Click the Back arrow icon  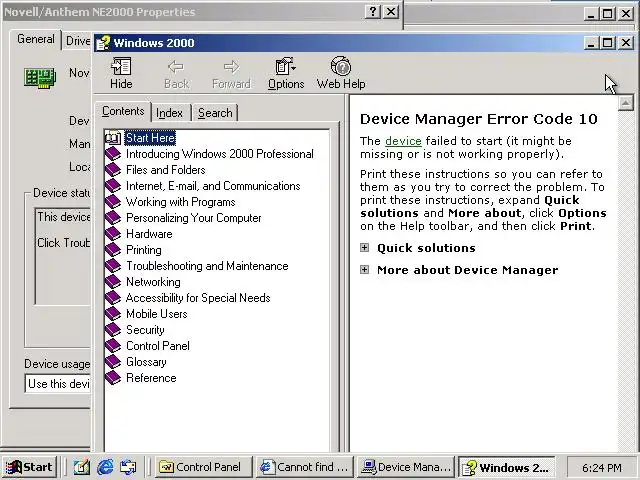[x=176, y=67]
